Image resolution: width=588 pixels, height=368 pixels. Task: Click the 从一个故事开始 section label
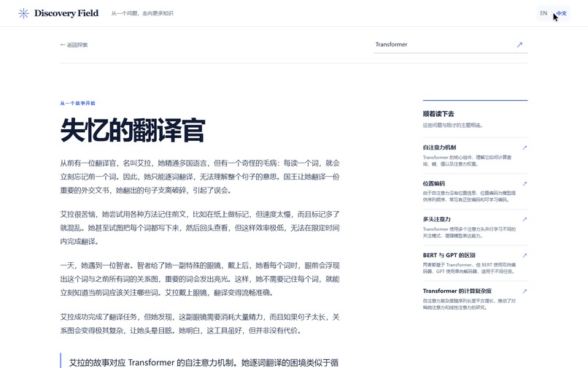pos(77,103)
